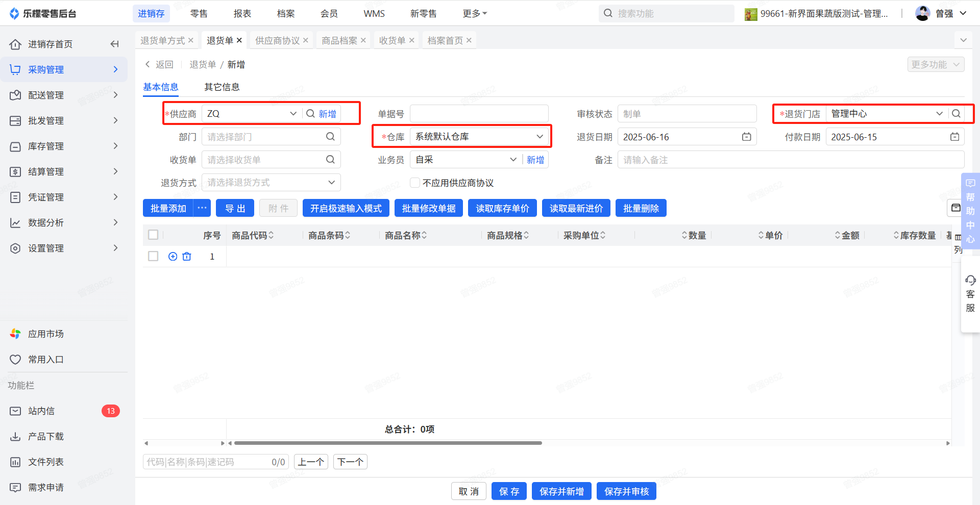980x505 pixels.
Task: Open 报表 top menu
Action: 242,13
